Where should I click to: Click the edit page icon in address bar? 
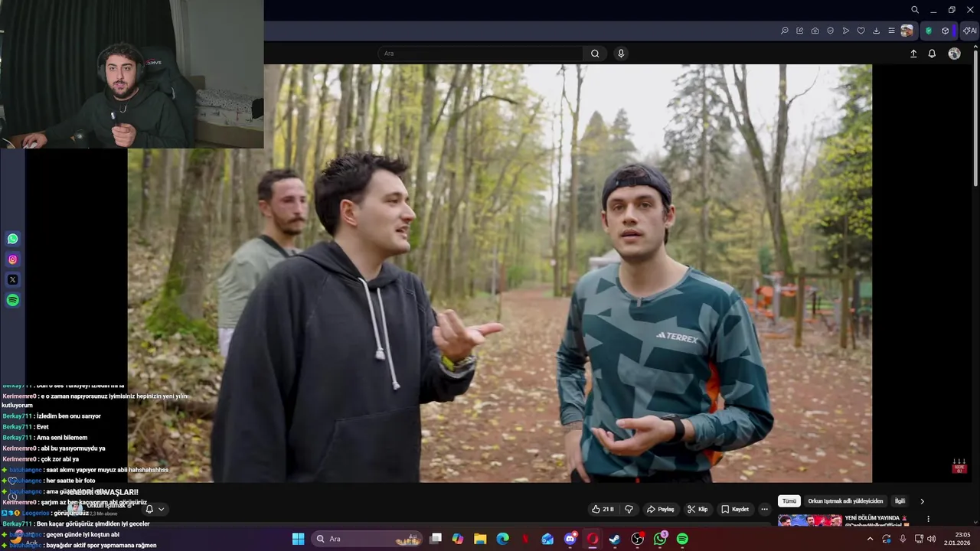pos(800,31)
